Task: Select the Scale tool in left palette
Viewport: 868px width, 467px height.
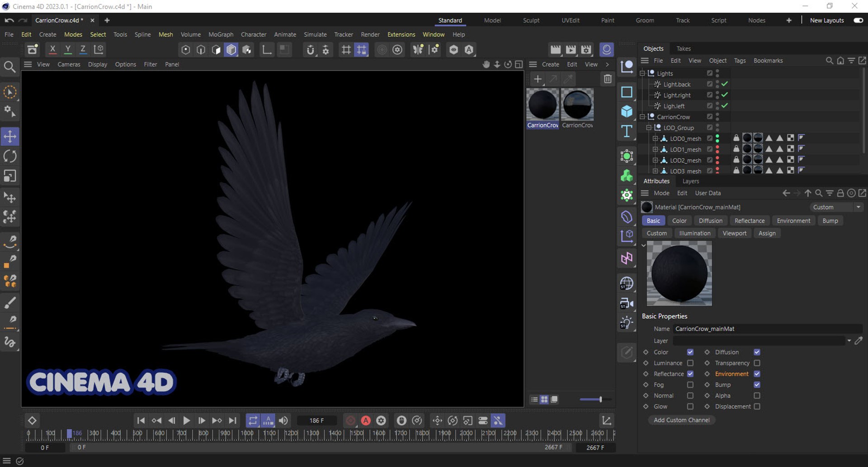Action: coord(10,176)
